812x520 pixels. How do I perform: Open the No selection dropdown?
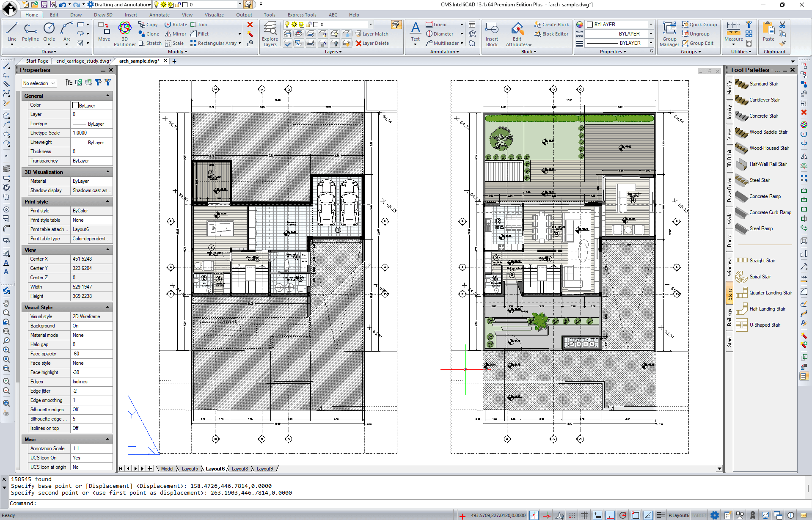coord(39,83)
